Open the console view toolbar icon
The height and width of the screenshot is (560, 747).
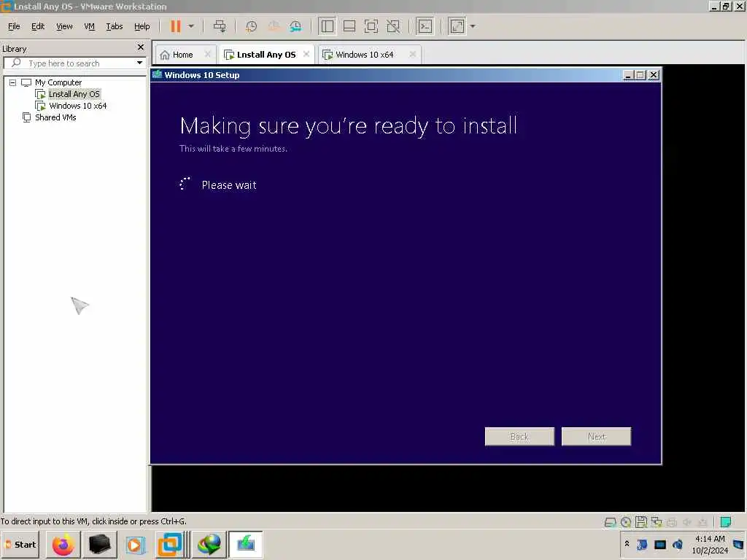click(425, 26)
